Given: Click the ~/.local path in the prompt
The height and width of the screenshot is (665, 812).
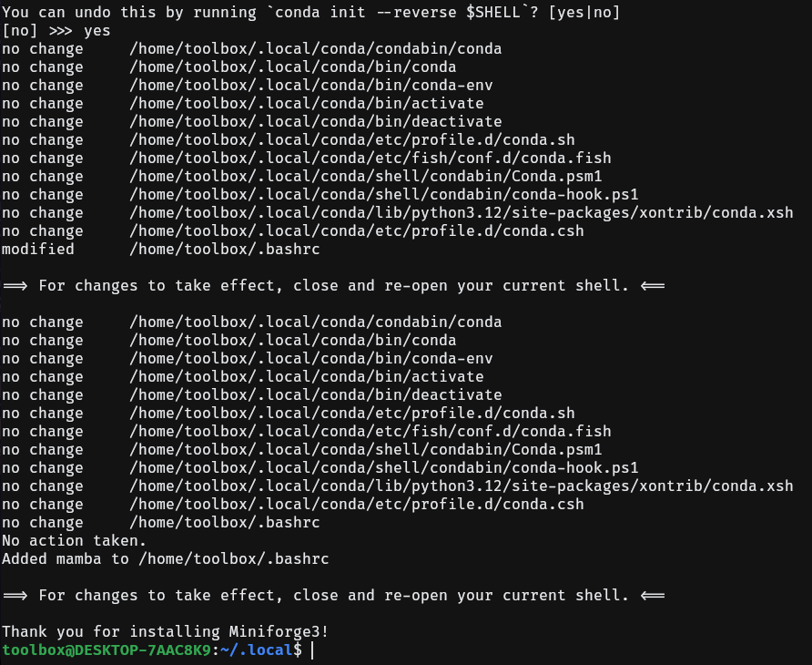Looking at the screenshot, I should 256,650.
